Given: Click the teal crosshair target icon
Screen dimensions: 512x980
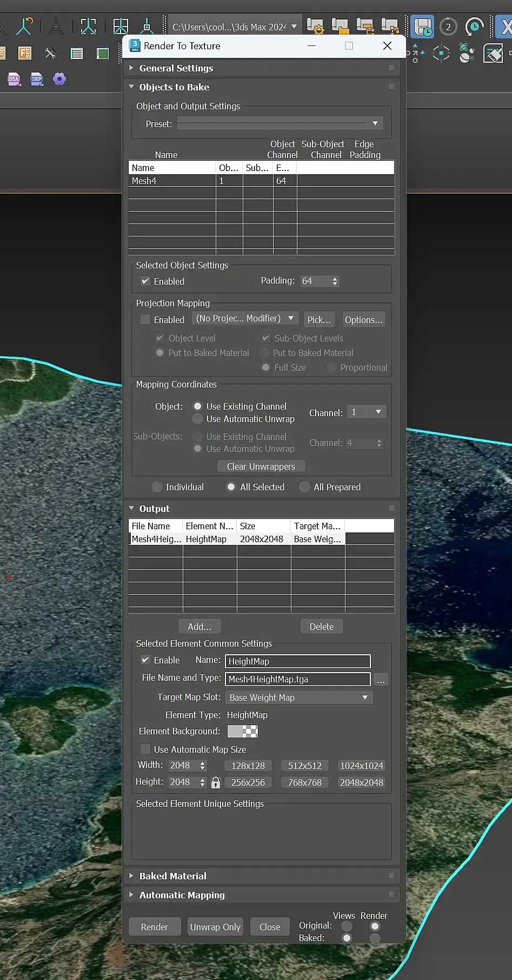Looking at the screenshot, I should pos(441,53).
